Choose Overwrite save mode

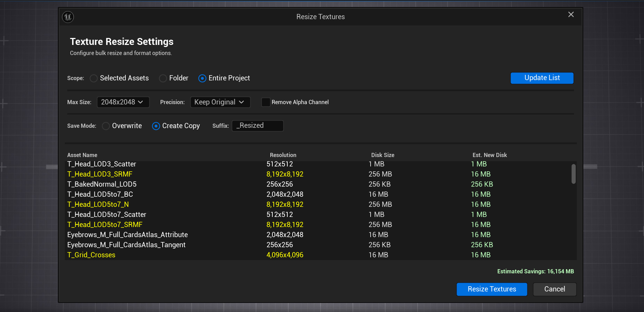coord(122,126)
